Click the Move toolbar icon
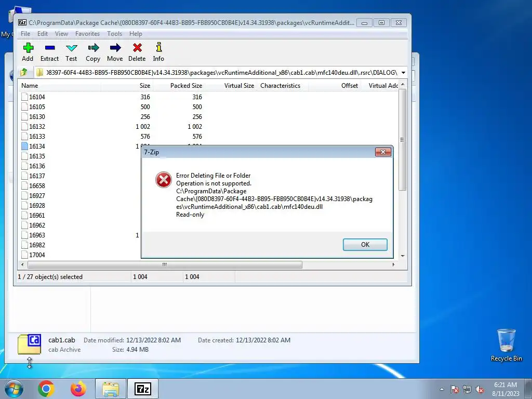This screenshot has width=532, height=399. [x=115, y=48]
